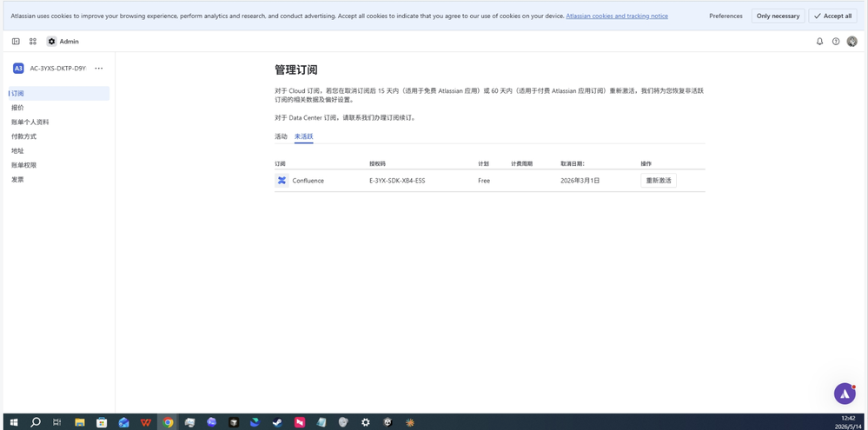Image resolution: width=868 pixels, height=430 pixels.
Task: Open the Windows Start menu
Action: pos(14,422)
